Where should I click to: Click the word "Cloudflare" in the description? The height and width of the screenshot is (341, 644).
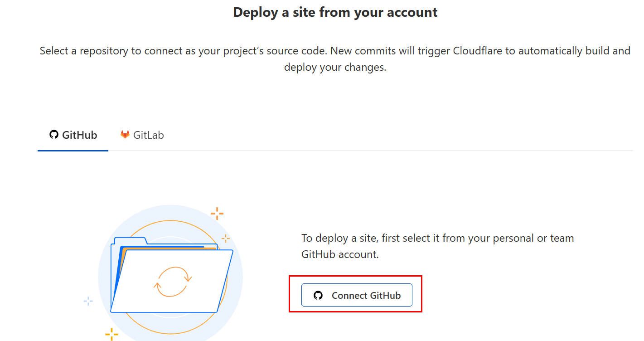[x=478, y=51]
